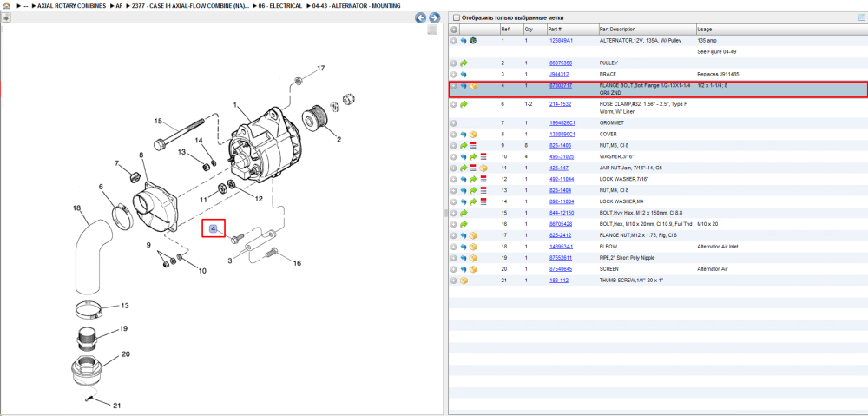Click the small square button at the diagram's top right
Viewport: 868px width, 416px height.
(x=433, y=30)
